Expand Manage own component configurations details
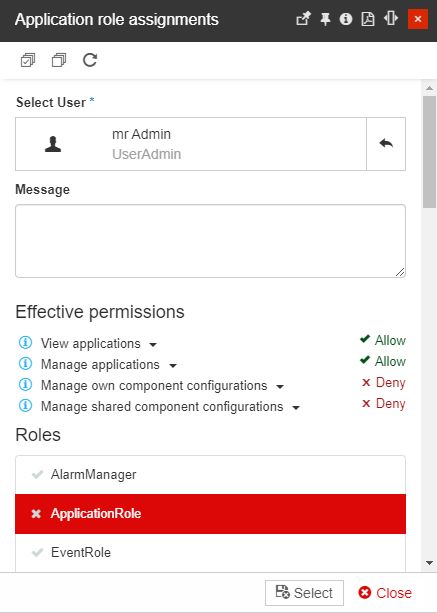 click(280, 387)
